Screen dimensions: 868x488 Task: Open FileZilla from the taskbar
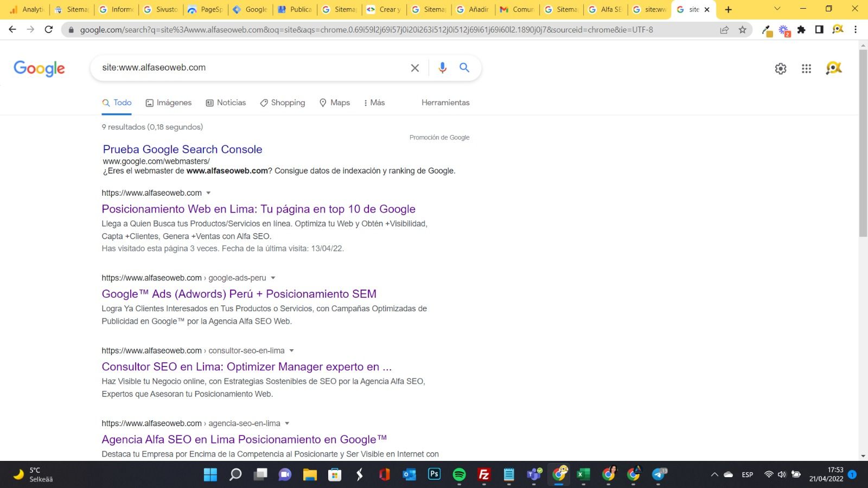484,475
